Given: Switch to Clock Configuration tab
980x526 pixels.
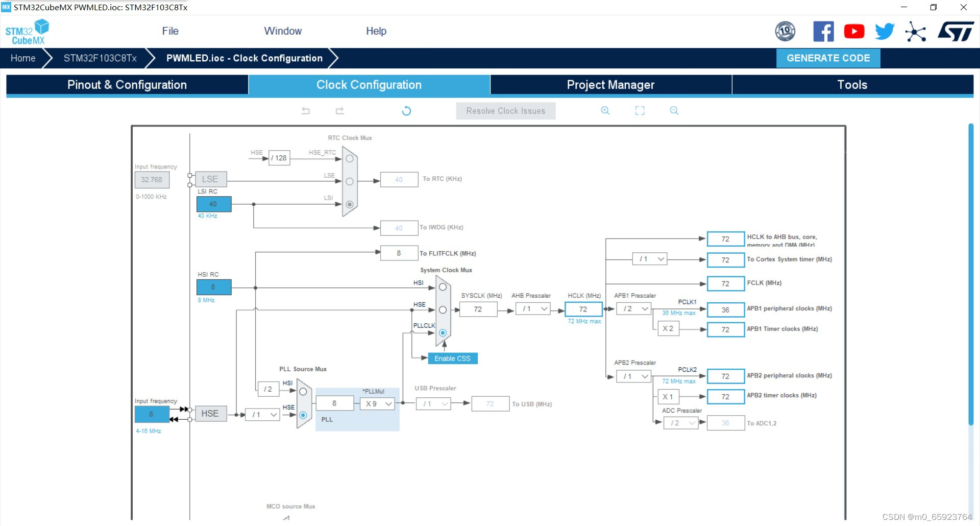Looking at the screenshot, I should (369, 85).
